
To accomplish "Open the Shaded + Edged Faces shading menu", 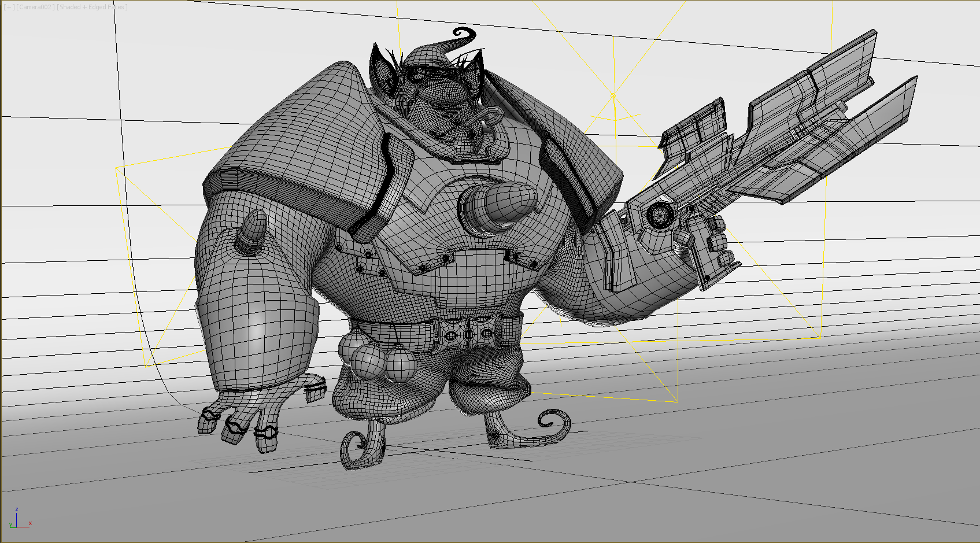I will pos(92,7).
